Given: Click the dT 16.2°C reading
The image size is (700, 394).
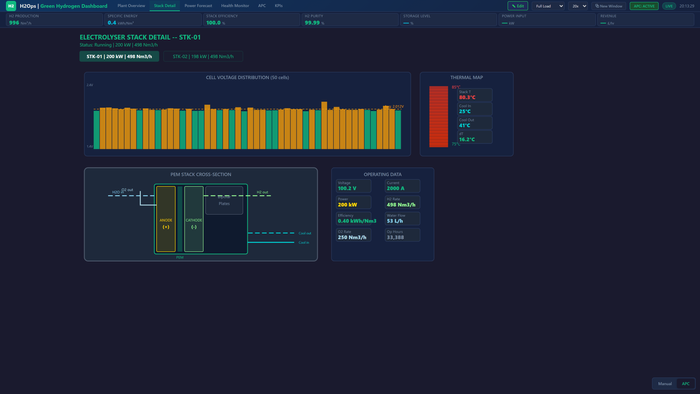Looking at the screenshot, I should [475, 137].
